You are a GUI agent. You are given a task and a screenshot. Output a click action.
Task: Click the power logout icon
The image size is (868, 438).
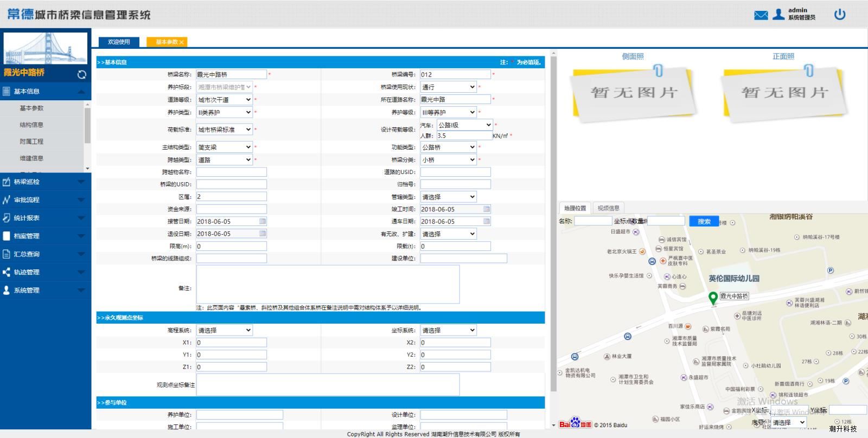coord(840,15)
